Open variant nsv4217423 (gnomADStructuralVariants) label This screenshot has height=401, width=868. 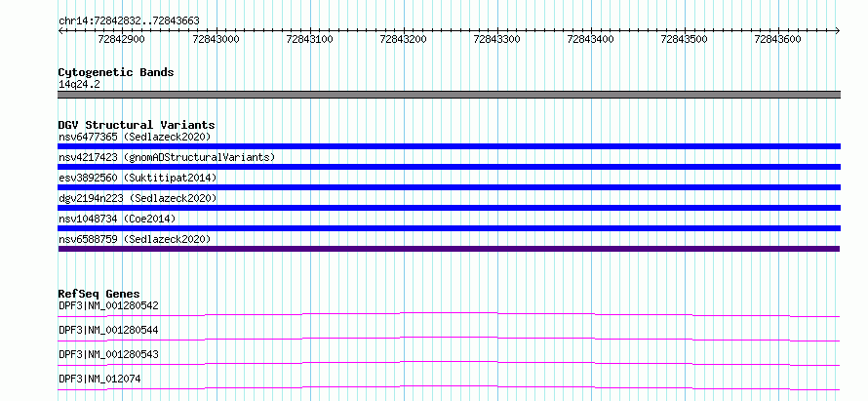(x=167, y=157)
